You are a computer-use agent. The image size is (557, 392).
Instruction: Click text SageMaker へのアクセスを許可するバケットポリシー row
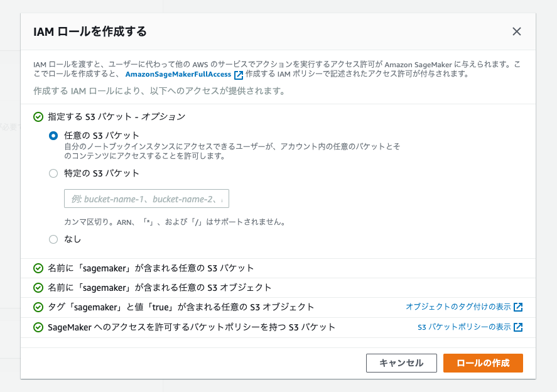192,327
